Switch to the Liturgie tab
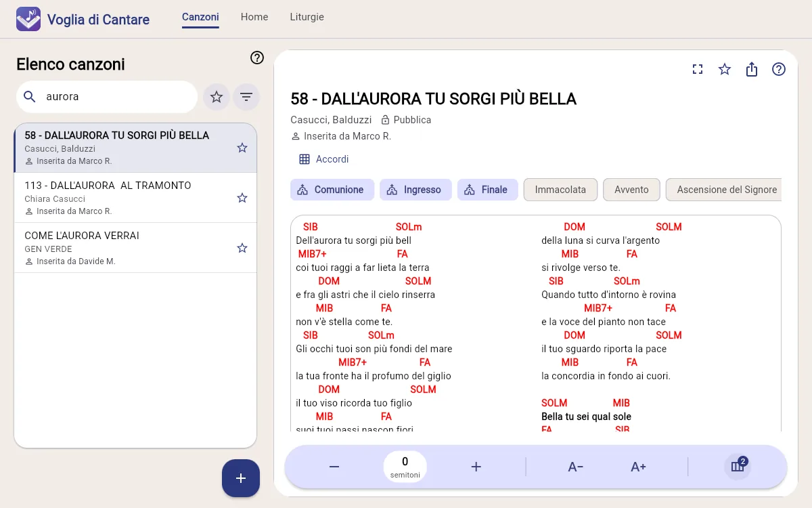 coord(307,17)
